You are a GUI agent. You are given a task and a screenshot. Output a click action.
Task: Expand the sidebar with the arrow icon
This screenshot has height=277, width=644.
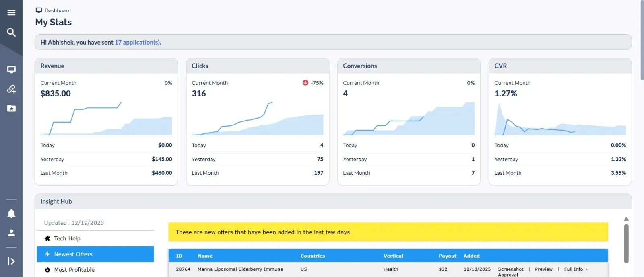click(11, 261)
